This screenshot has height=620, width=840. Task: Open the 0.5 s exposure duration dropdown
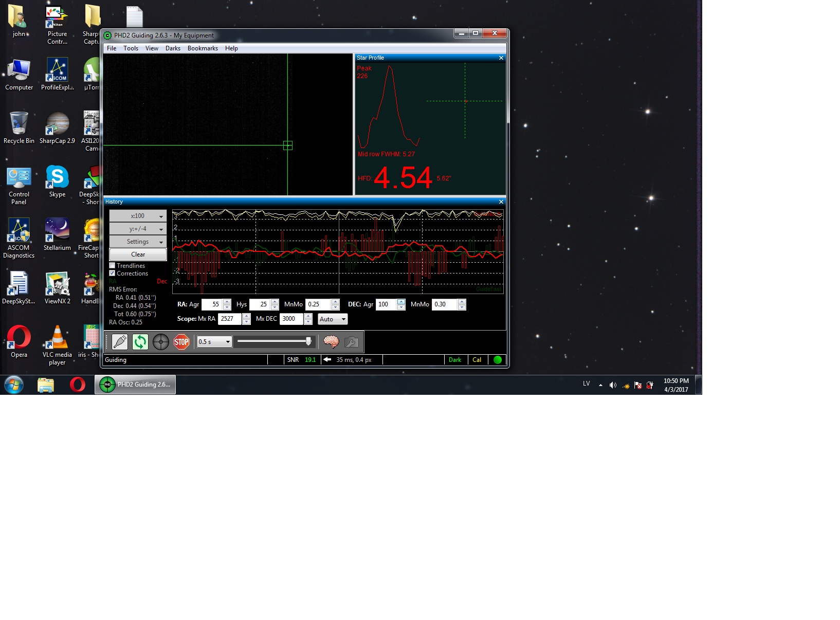pos(214,342)
